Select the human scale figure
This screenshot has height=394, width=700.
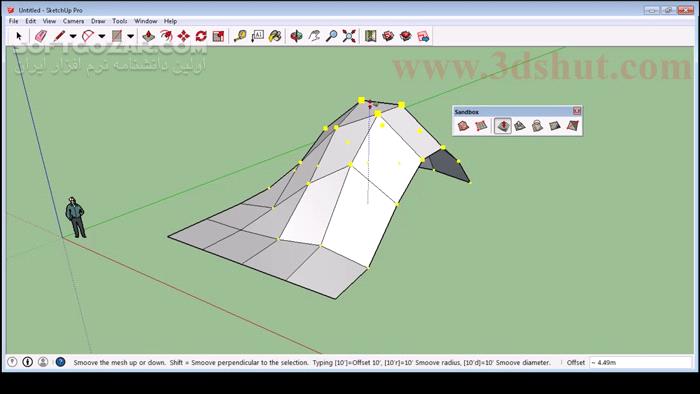(75, 217)
